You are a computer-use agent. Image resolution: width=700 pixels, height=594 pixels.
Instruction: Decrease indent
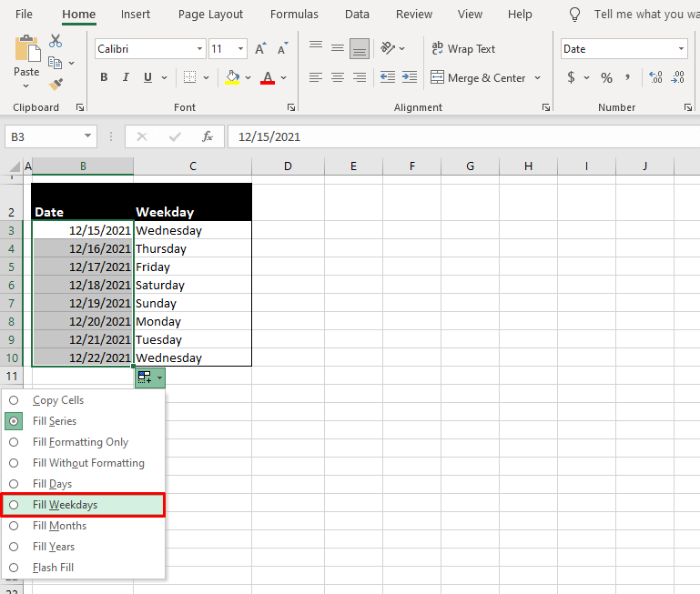[x=388, y=77]
